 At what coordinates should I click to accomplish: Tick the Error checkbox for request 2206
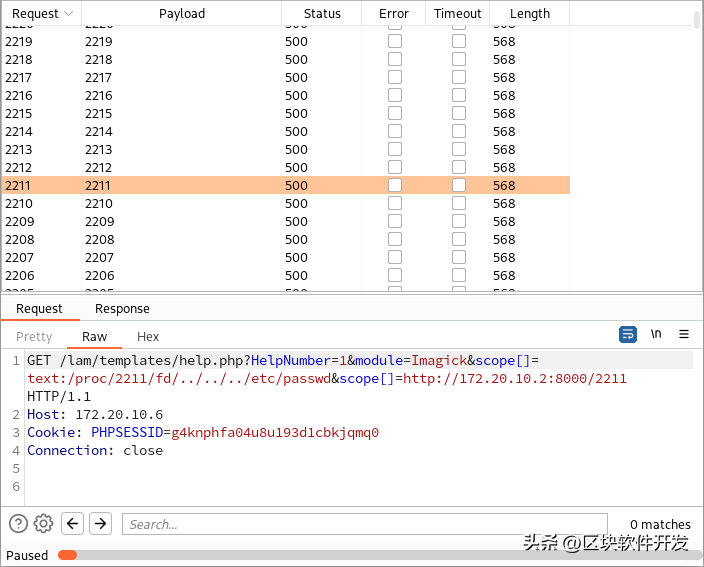pos(395,275)
